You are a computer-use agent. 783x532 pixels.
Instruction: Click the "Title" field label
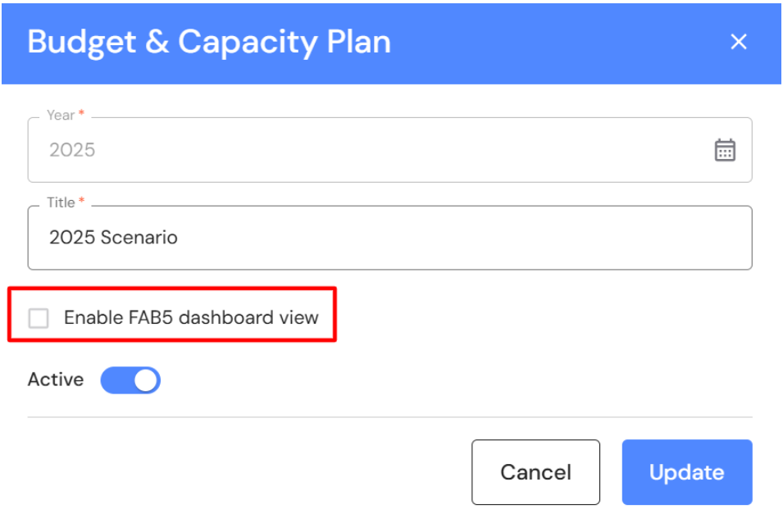[60, 202]
